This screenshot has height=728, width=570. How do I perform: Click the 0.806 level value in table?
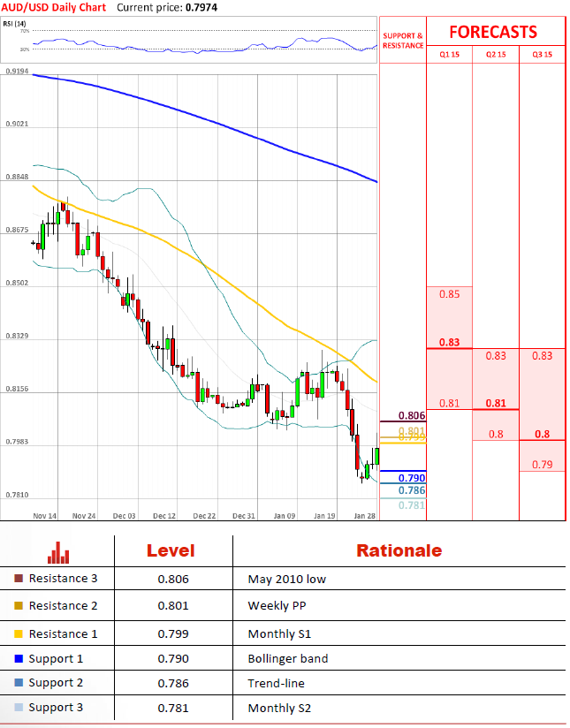click(173, 579)
